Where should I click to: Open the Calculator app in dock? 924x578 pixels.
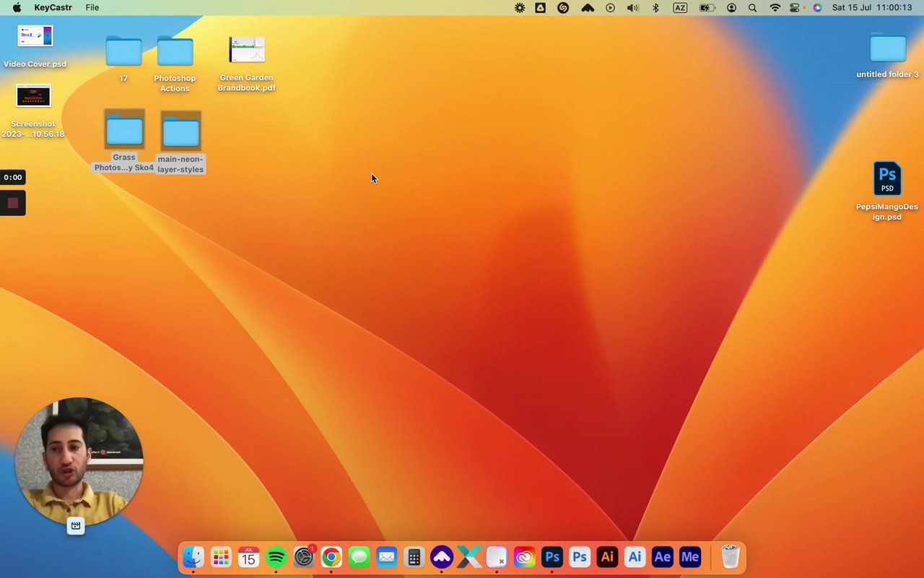pyautogui.click(x=414, y=557)
